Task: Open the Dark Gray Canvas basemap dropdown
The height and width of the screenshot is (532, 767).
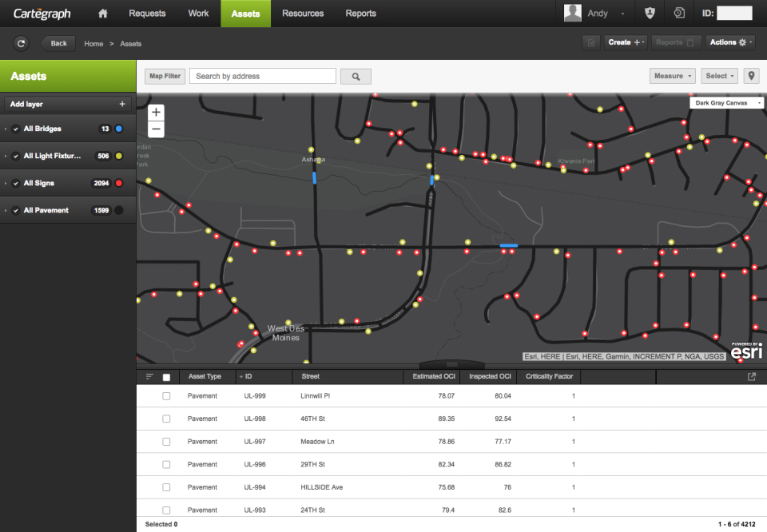Action: click(725, 102)
